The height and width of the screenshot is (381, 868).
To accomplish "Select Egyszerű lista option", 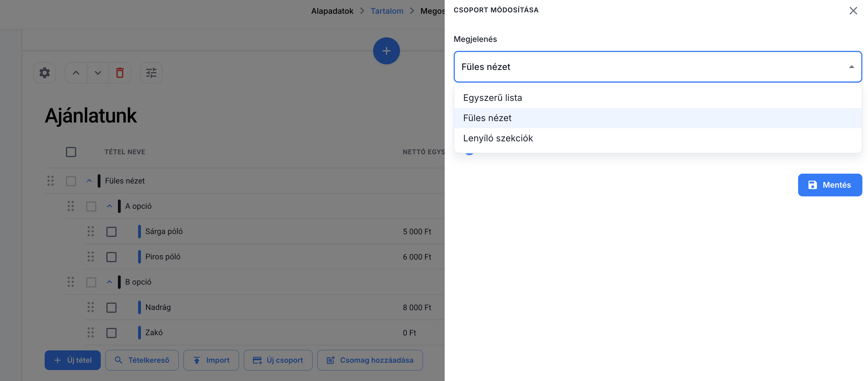I will coord(492,98).
